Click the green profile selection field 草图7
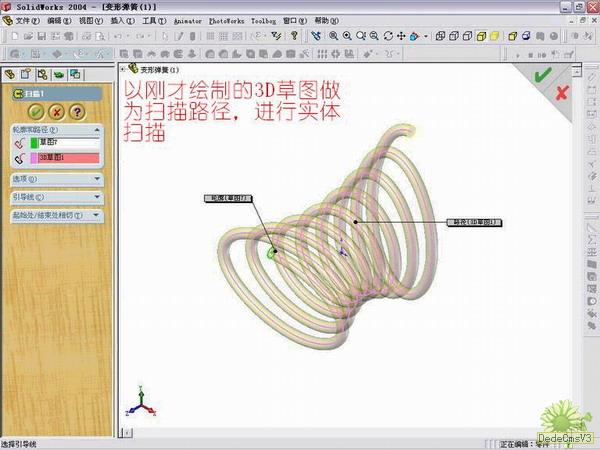 tap(68, 143)
